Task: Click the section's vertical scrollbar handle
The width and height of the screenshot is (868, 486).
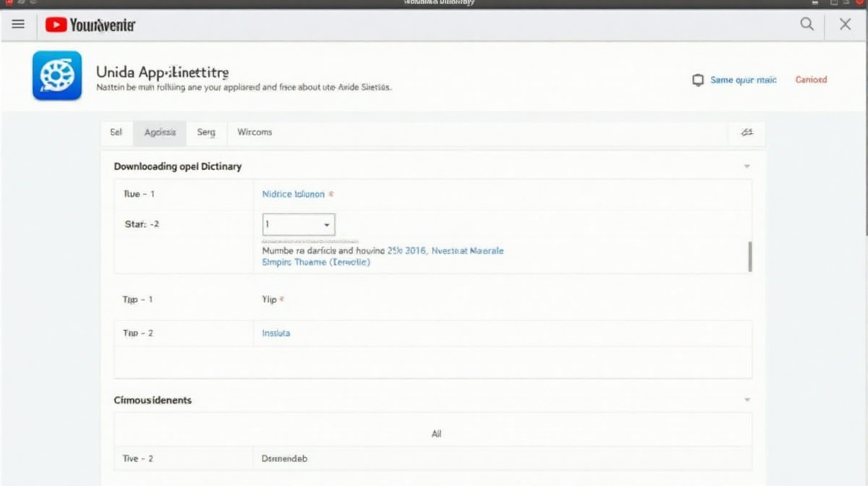Action: tap(749, 257)
